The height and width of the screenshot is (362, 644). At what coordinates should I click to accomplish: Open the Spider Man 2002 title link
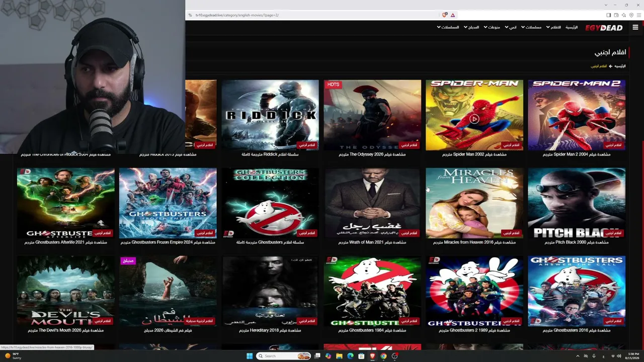coord(474,154)
